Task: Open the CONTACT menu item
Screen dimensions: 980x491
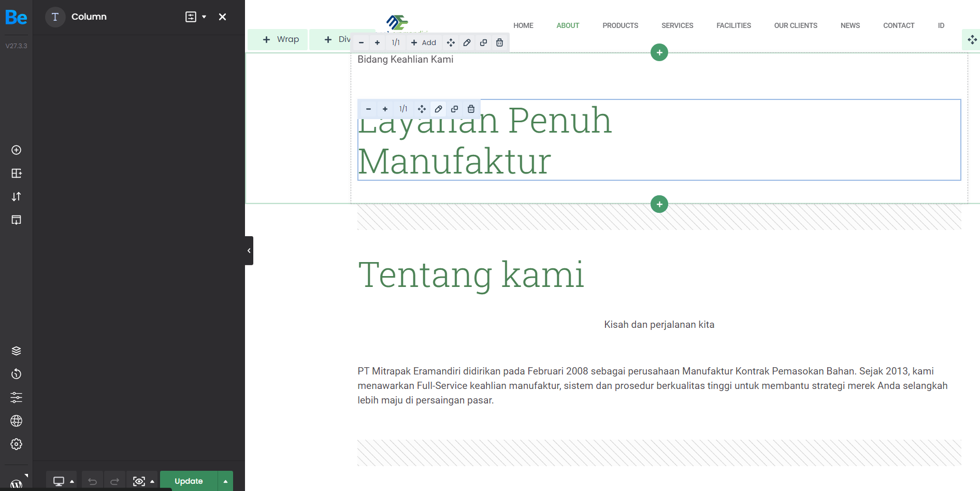Action: pyautogui.click(x=899, y=25)
